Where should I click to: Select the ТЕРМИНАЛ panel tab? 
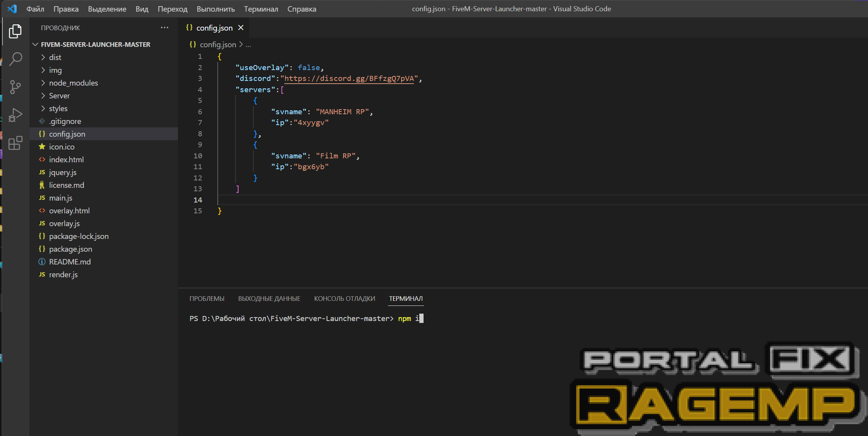tap(406, 299)
